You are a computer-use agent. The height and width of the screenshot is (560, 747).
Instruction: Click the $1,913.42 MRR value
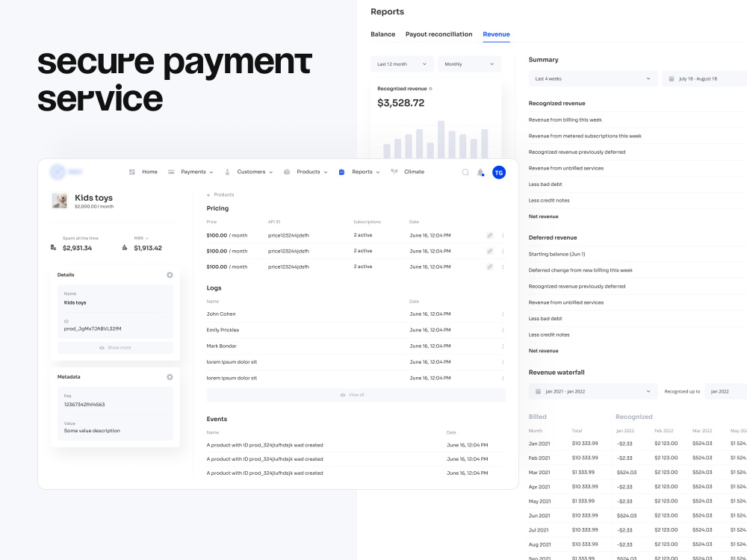(148, 248)
